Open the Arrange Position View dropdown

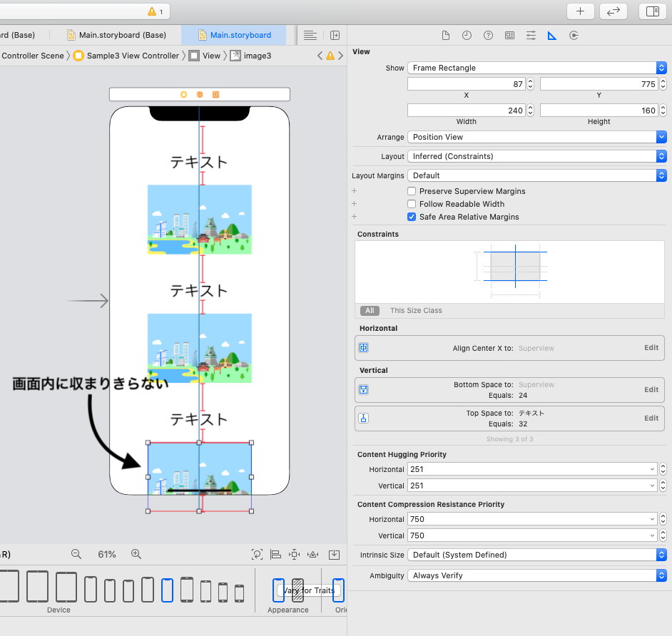[537, 137]
